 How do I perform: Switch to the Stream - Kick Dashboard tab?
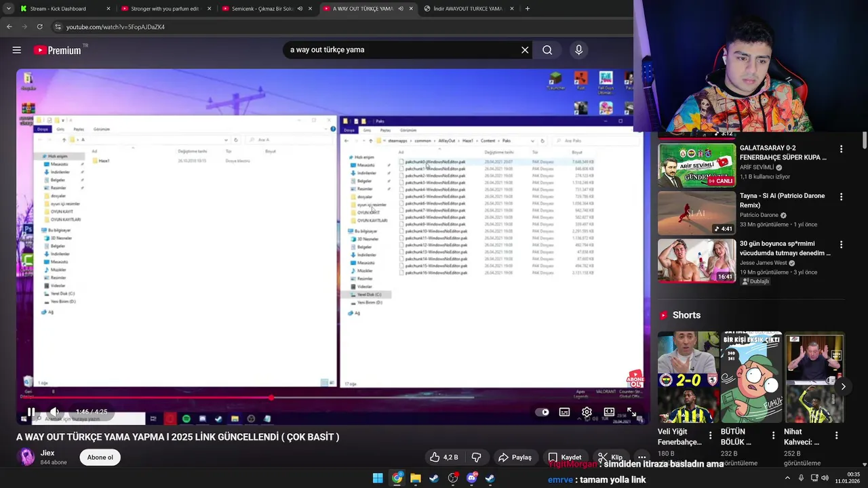(x=58, y=9)
